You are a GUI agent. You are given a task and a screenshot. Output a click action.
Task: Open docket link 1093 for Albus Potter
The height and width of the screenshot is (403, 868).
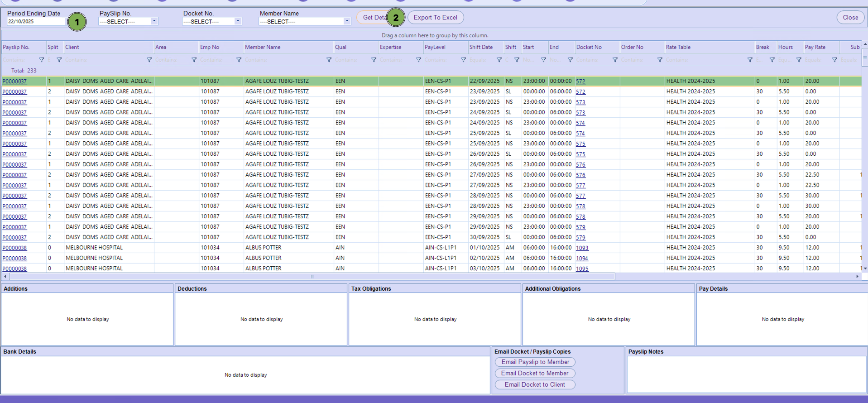(x=582, y=248)
